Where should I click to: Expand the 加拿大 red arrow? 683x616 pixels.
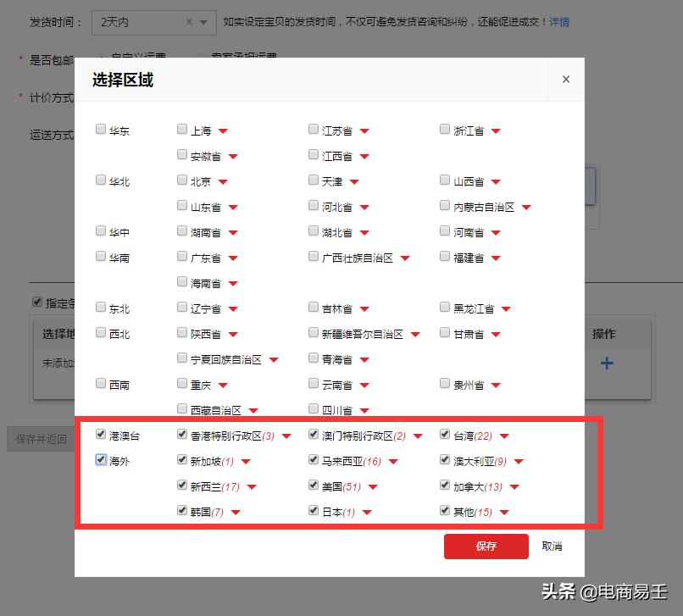(x=514, y=487)
